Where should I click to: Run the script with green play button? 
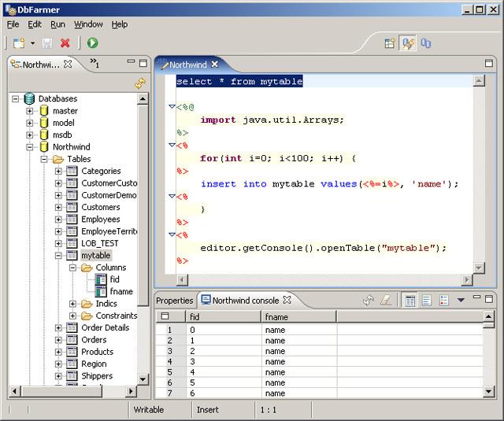pyautogui.click(x=93, y=43)
